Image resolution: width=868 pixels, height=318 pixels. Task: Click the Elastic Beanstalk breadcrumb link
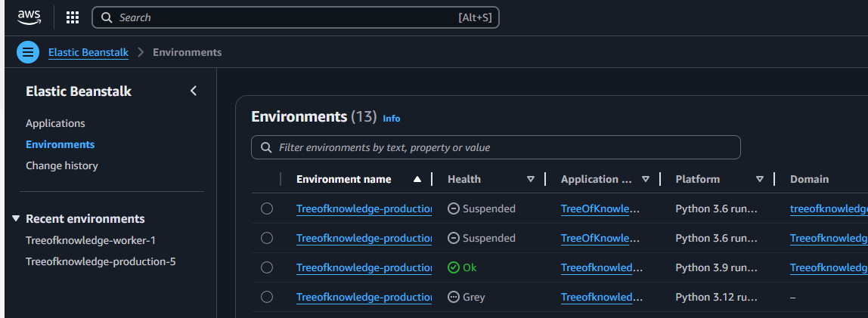pos(88,53)
